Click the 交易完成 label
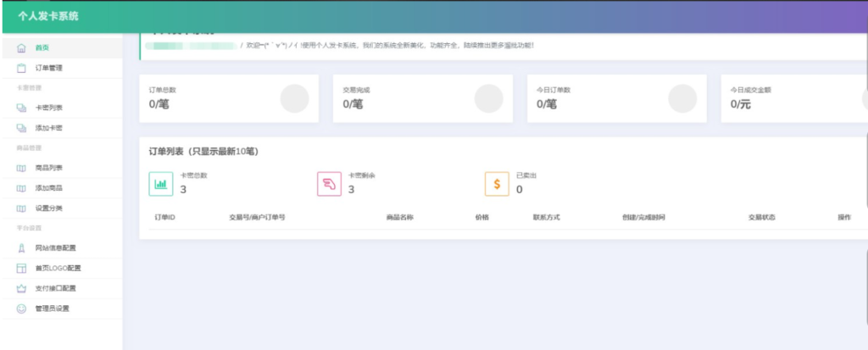Image resolution: width=868 pixels, height=350 pixels. point(356,90)
